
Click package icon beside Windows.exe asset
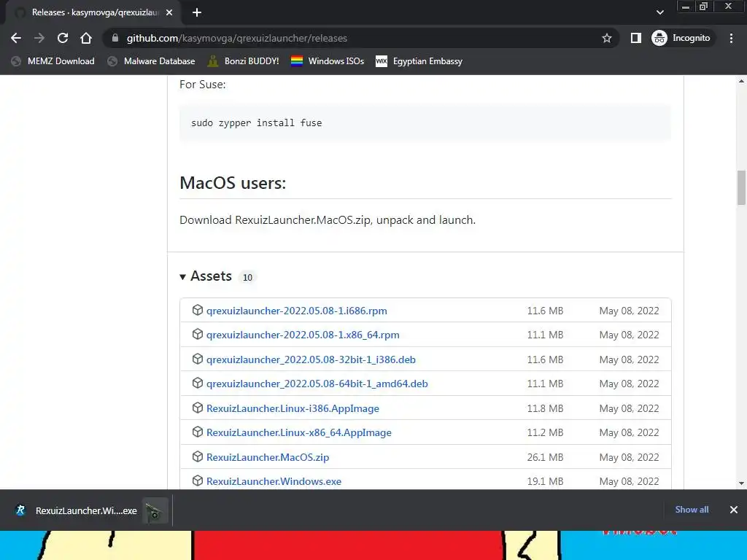(197, 481)
